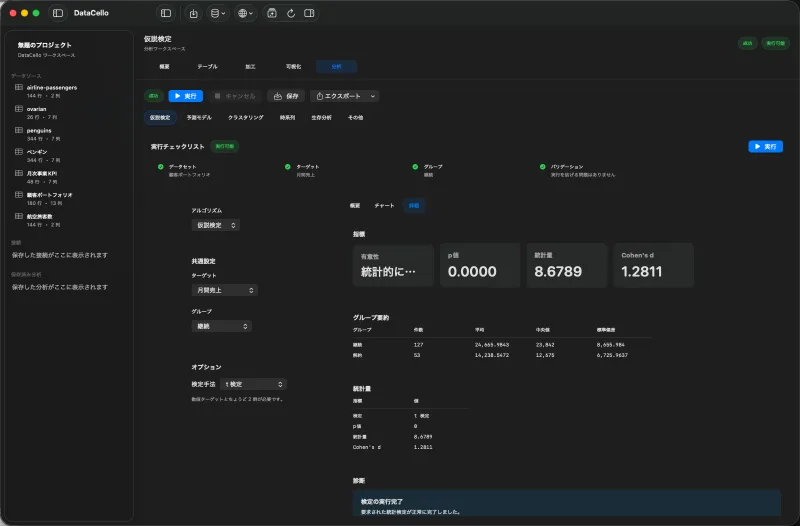Switch to the 可視化 workspace tab

(x=293, y=66)
